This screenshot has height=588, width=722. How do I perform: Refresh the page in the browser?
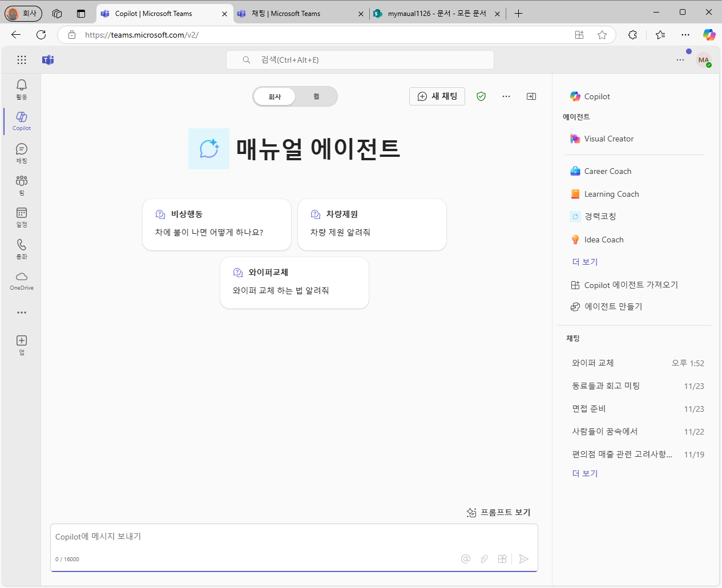pos(41,35)
